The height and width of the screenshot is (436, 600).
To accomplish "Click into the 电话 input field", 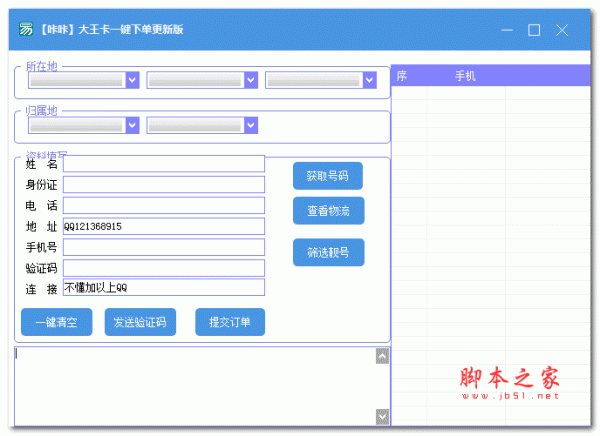I will pyautogui.click(x=164, y=206).
